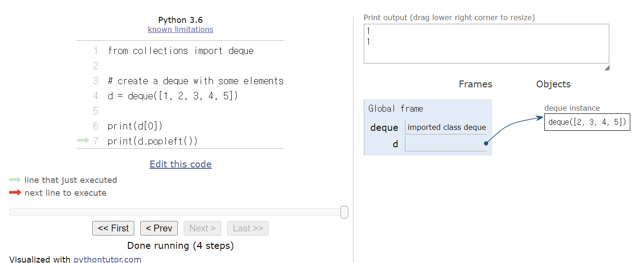Viewport: 644px width, 263px height.
Task: Click the disabled Next > button
Action: [202, 228]
